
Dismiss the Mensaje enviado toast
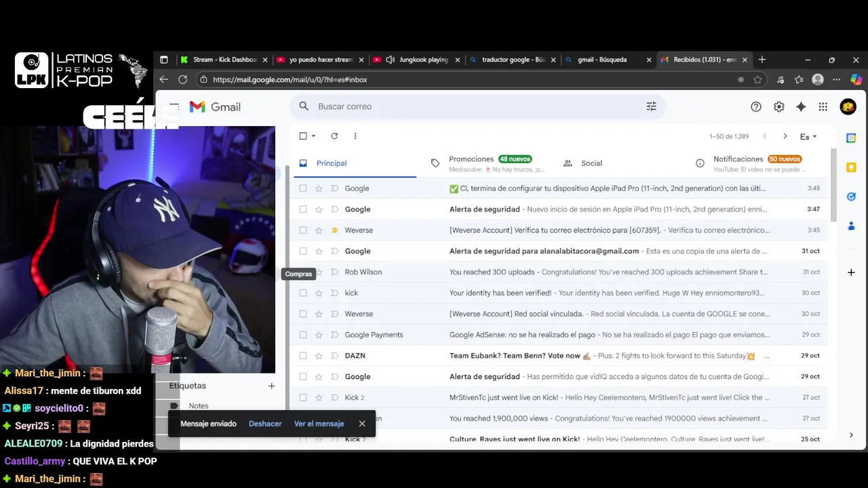point(362,424)
